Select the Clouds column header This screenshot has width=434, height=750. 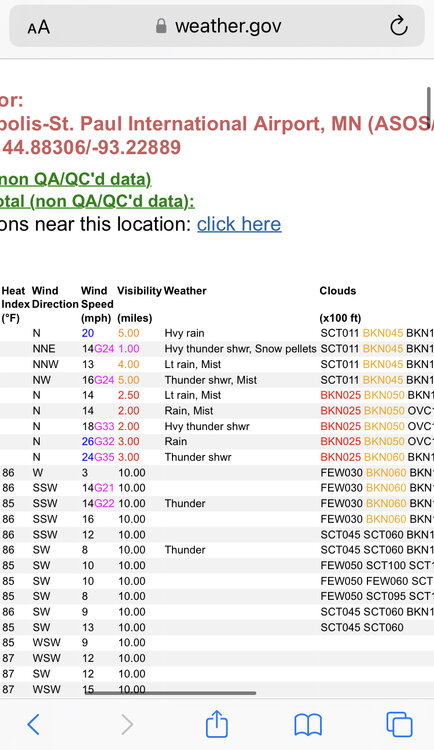click(x=338, y=291)
